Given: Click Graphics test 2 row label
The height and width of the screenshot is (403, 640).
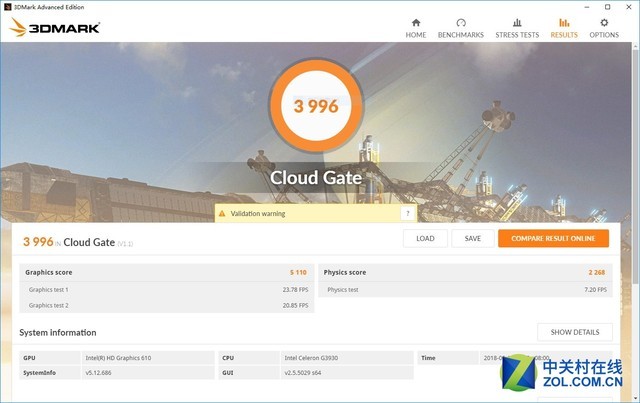Looking at the screenshot, I should 49,305.
